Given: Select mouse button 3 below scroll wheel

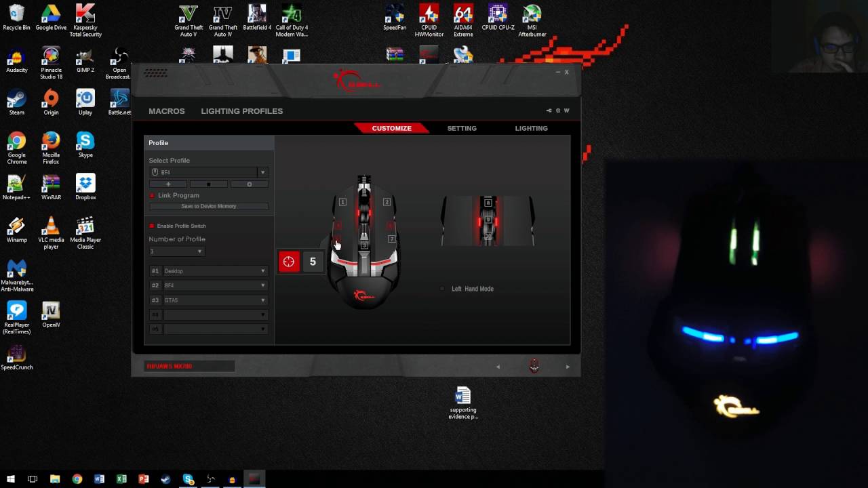Looking at the screenshot, I should [364, 245].
